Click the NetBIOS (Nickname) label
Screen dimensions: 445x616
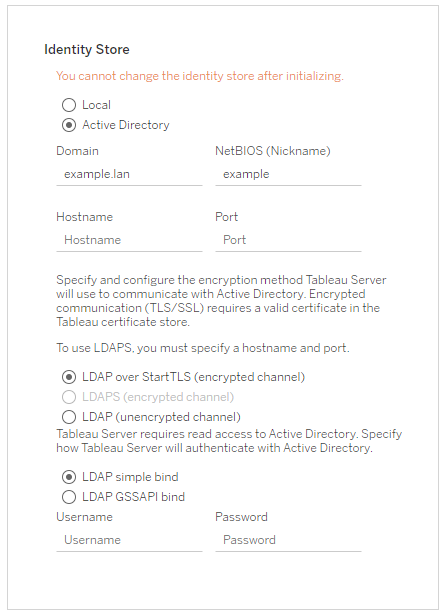coord(273,151)
